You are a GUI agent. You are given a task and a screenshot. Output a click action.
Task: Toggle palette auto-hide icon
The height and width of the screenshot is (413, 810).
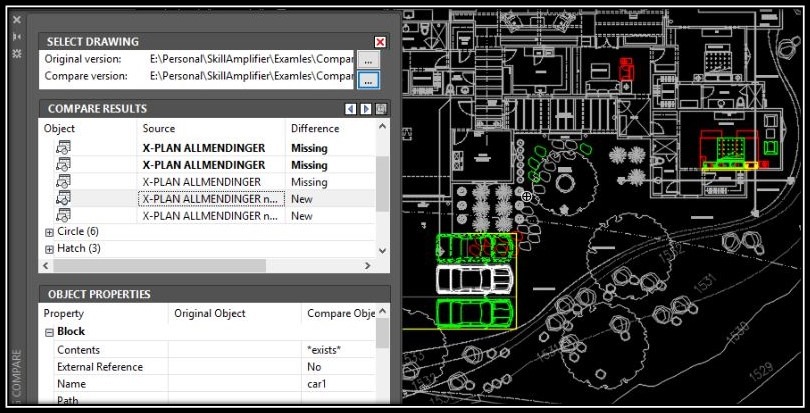[x=17, y=37]
